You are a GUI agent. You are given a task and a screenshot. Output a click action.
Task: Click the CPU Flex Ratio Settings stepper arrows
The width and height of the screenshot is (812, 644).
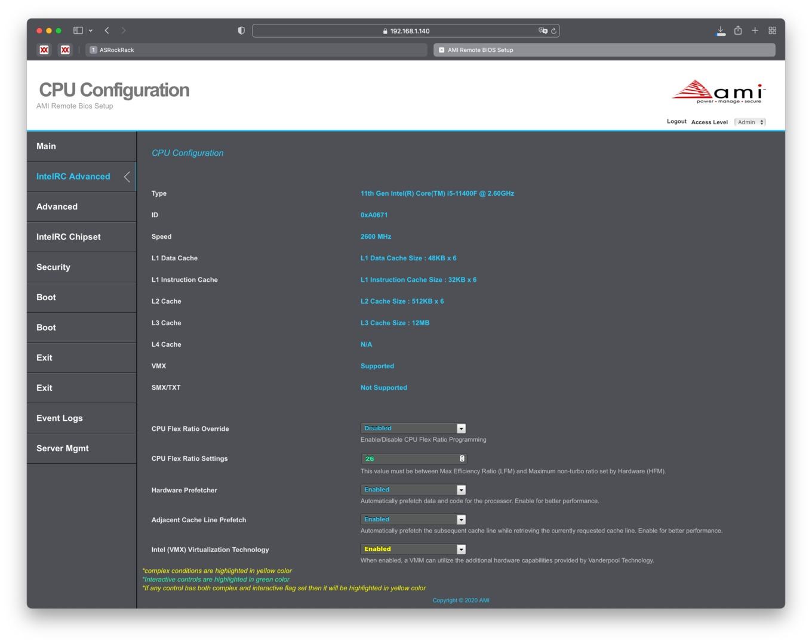tap(462, 458)
